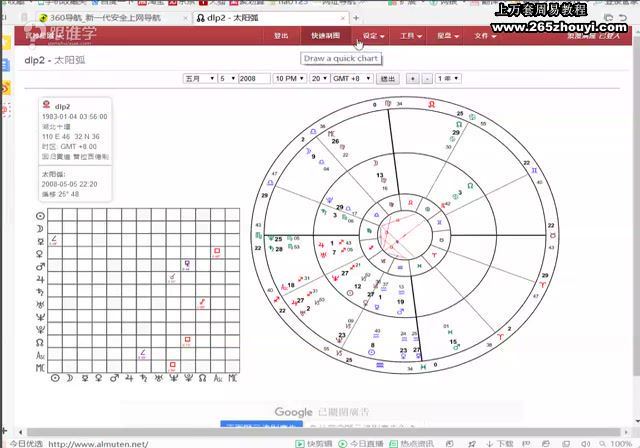Viewport: 640px width, 448px height.
Task: Open 下载 downloads in status bar
Action: (x=500, y=444)
